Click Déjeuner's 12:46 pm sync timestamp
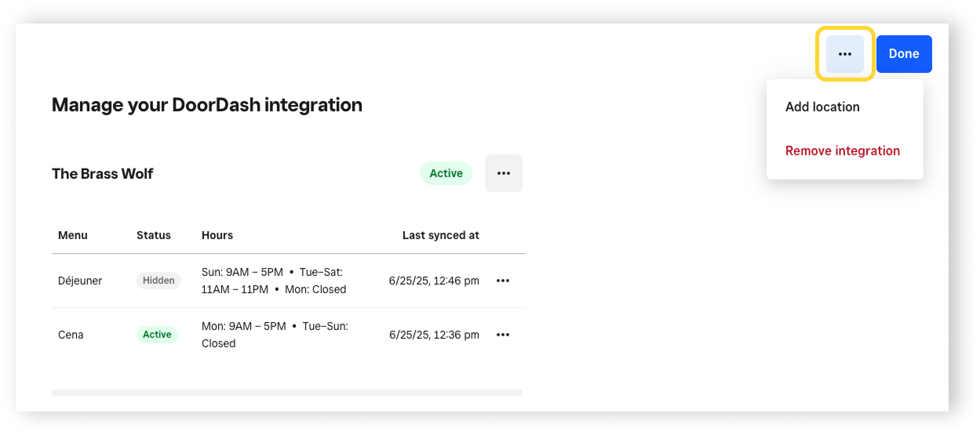 pos(434,281)
